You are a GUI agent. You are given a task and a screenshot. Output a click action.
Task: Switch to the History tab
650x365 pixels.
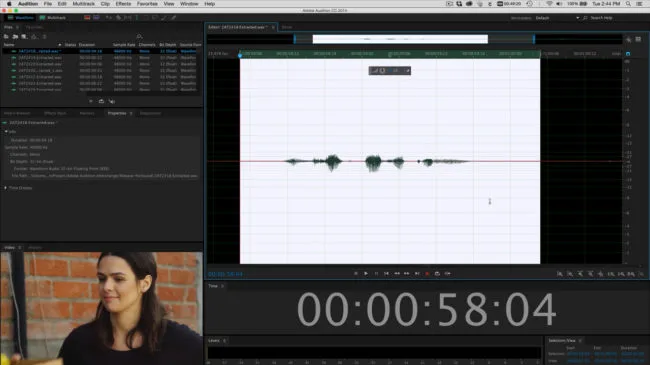pos(35,248)
